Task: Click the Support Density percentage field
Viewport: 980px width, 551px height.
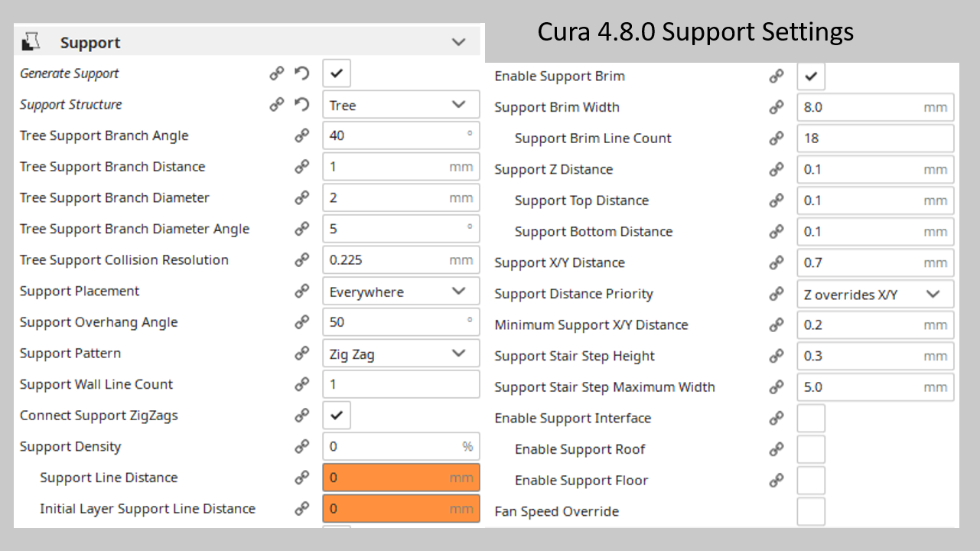Action: coord(402,447)
